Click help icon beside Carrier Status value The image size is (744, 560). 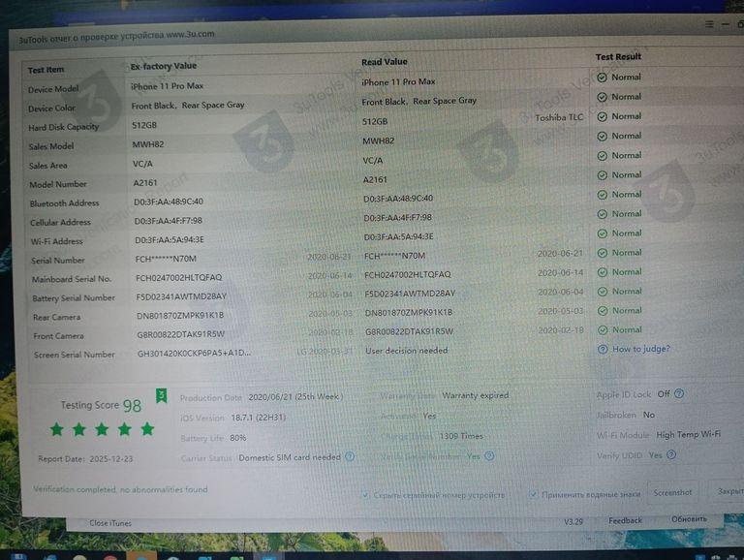coord(349,456)
